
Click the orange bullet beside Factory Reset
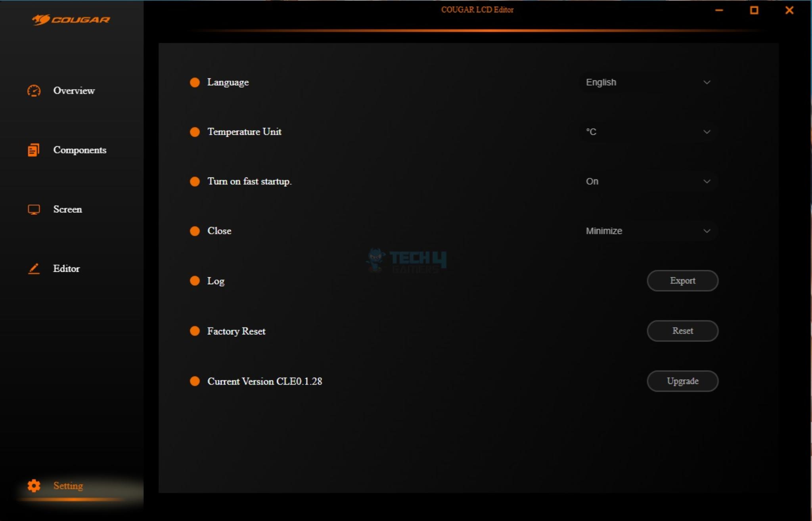195,331
